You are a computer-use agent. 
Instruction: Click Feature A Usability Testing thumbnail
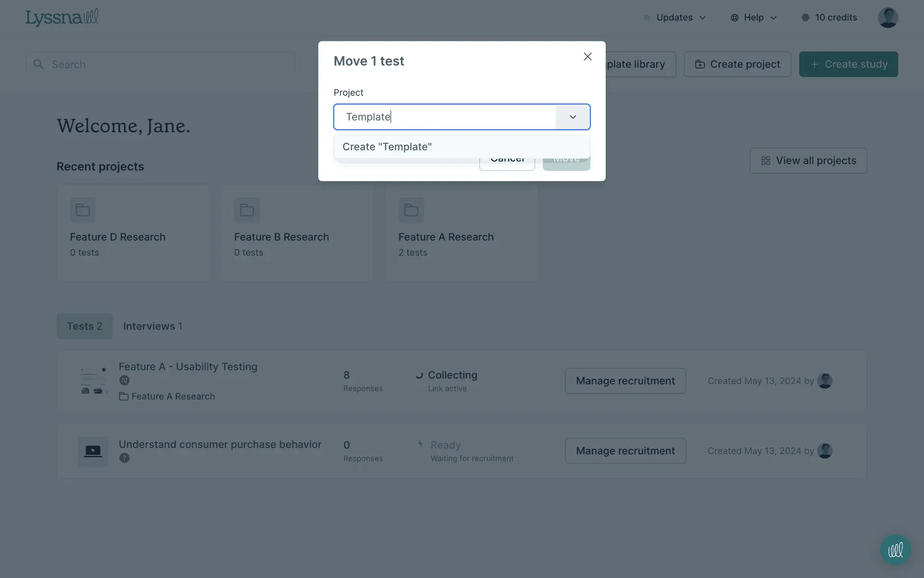click(93, 381)
